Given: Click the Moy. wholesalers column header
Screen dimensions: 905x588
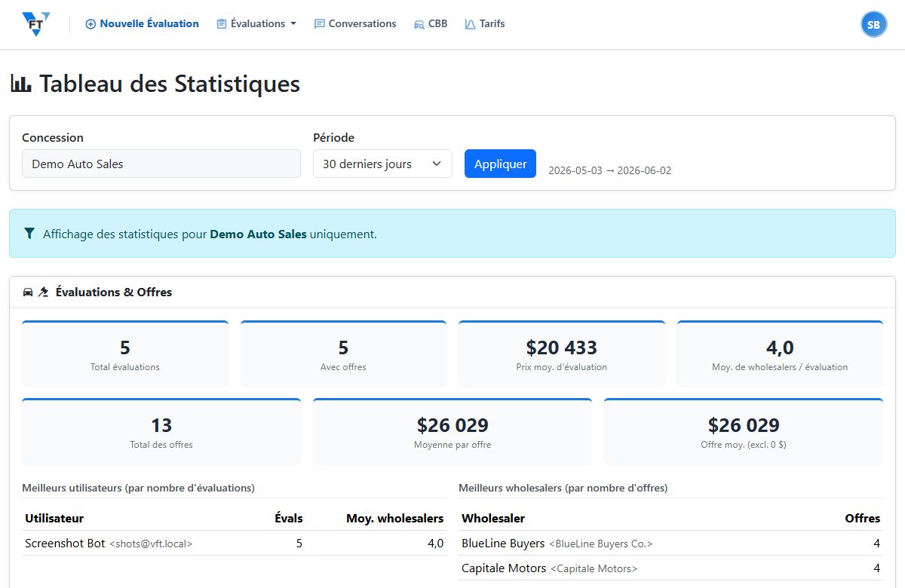Looking at the screenshot, I should click(x=395, y=518).
